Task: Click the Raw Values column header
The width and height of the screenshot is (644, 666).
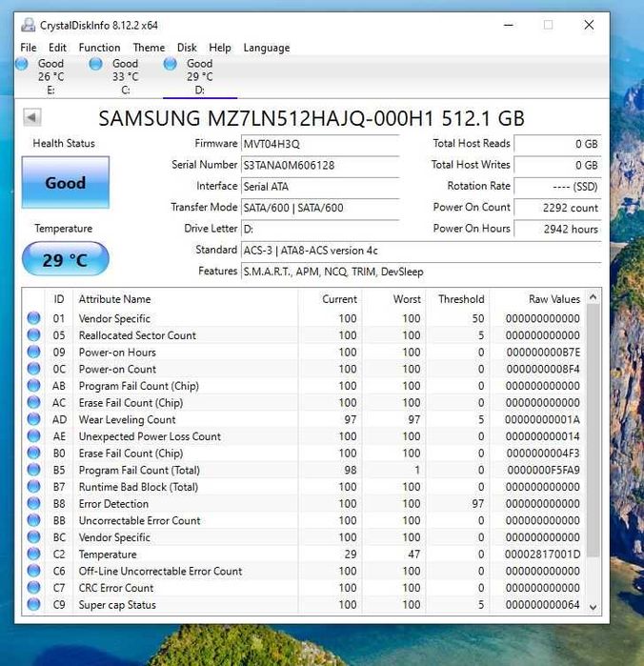Action: click(x=538, y=299)
